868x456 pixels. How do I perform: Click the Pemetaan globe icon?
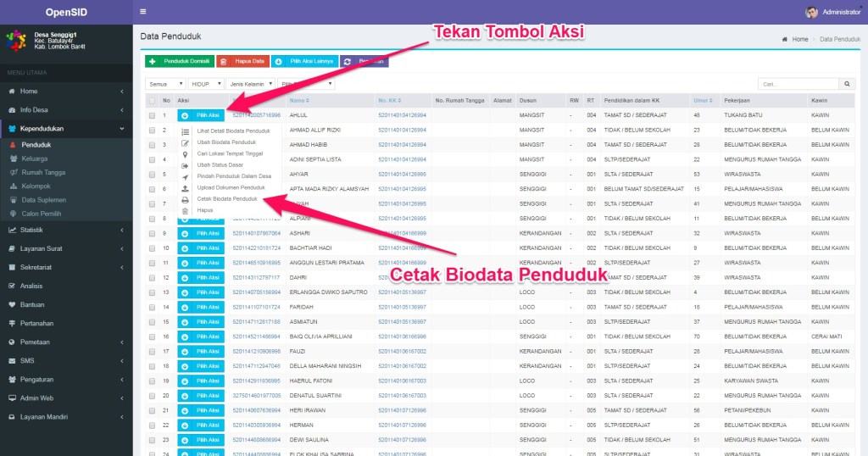point(12,342)
